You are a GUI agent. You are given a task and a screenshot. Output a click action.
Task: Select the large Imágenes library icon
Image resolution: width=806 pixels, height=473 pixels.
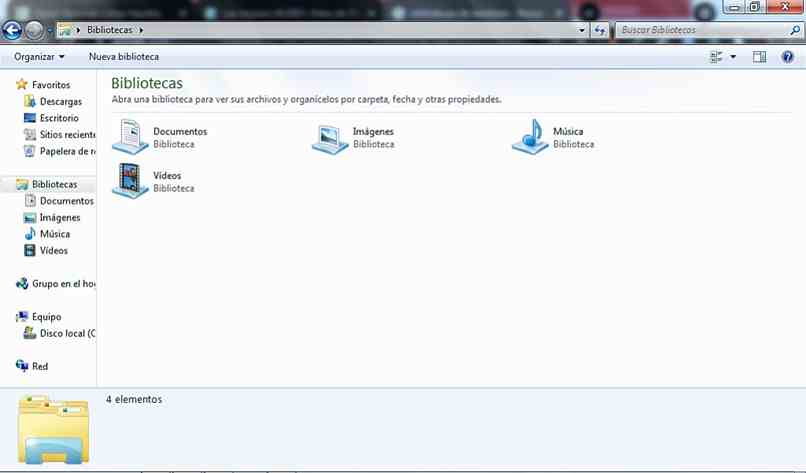tap(330, 139)
